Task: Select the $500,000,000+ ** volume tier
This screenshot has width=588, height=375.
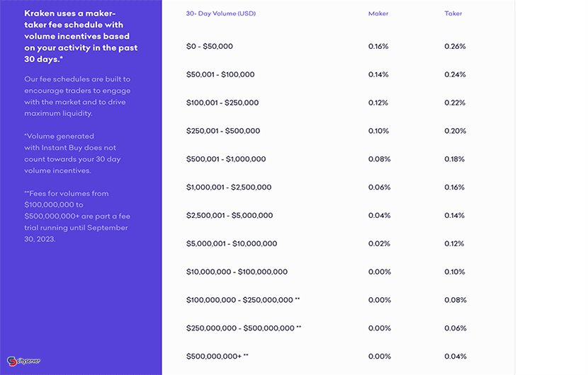Action: [217, 357]
